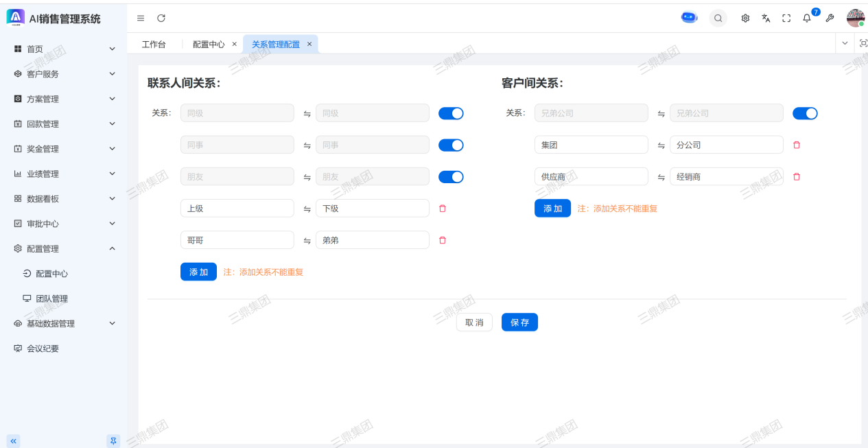This screenshot has width=868, height=448.
Task: Click the 哥哥 relationship input field
Action: click(237, 240)
